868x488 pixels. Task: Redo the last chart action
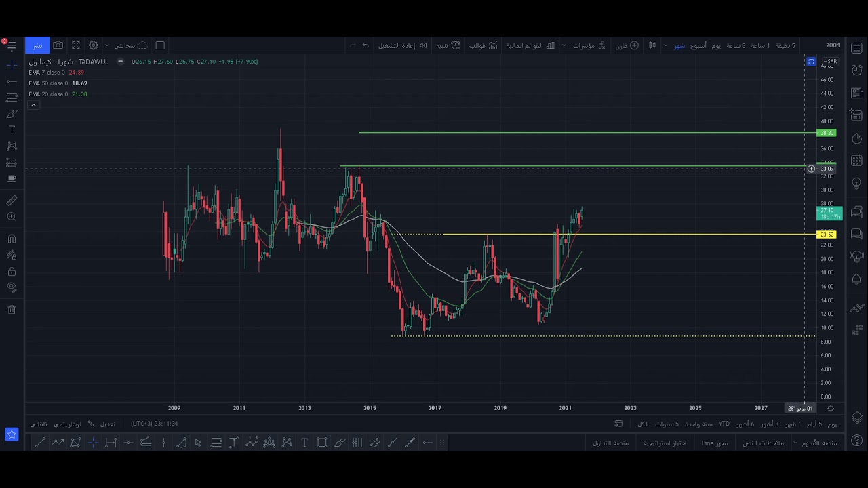click(x=351, y=45)
